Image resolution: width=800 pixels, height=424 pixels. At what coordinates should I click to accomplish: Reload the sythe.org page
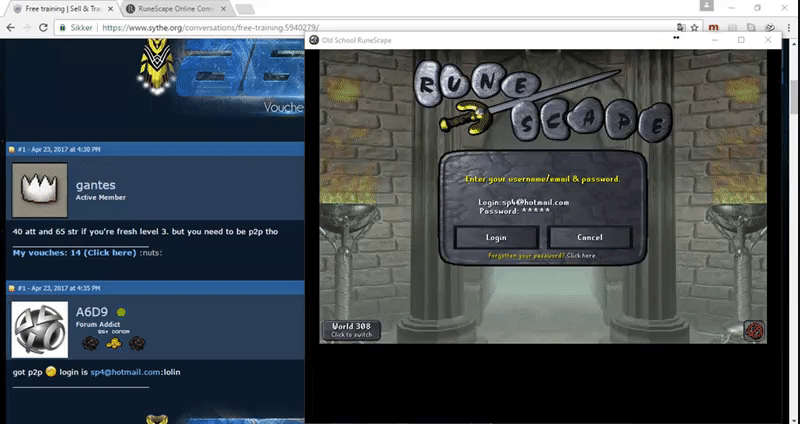tap(43, 28)
